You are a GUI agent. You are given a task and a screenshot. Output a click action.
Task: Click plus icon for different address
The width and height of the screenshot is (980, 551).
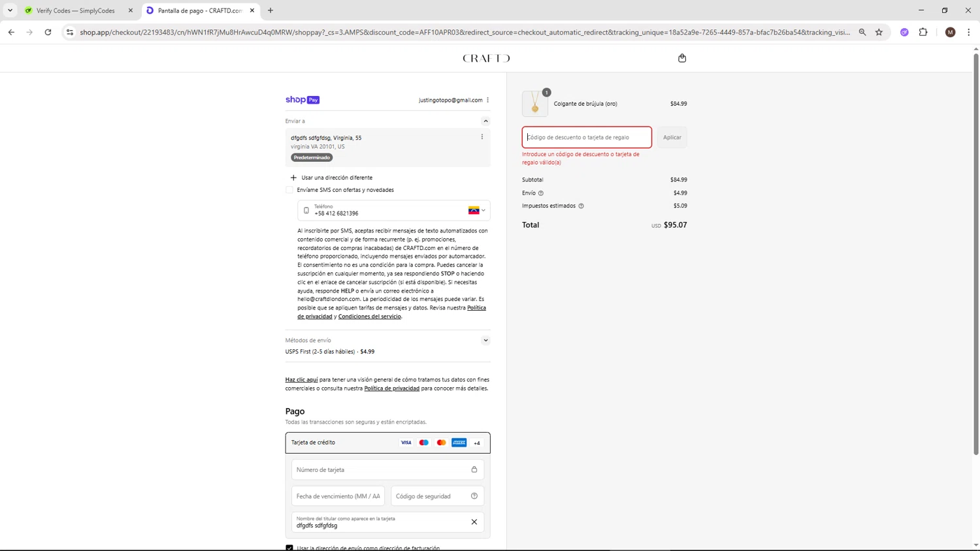[293, 178]
